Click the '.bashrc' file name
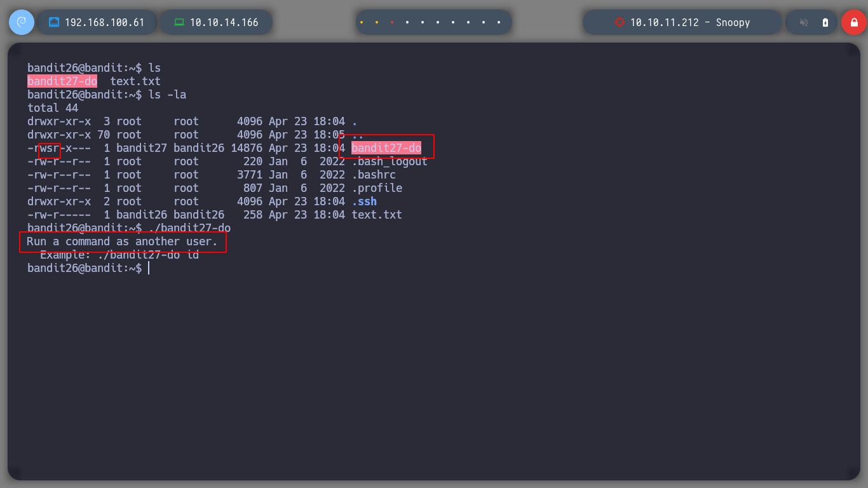868x488 pixels. coord(374,175)
